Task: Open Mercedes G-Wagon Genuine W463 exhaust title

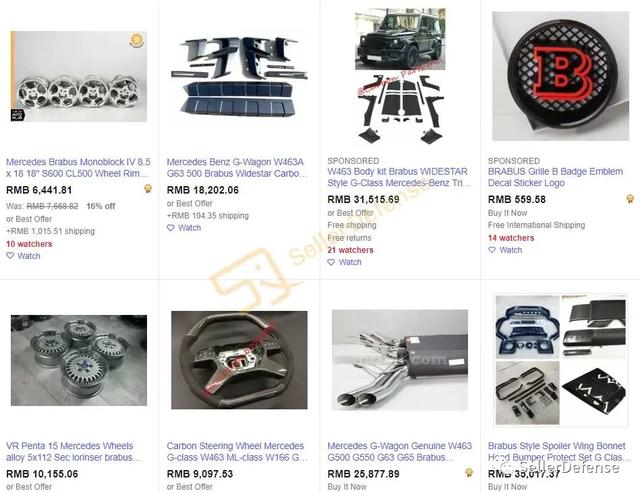Action: point(399,452)
